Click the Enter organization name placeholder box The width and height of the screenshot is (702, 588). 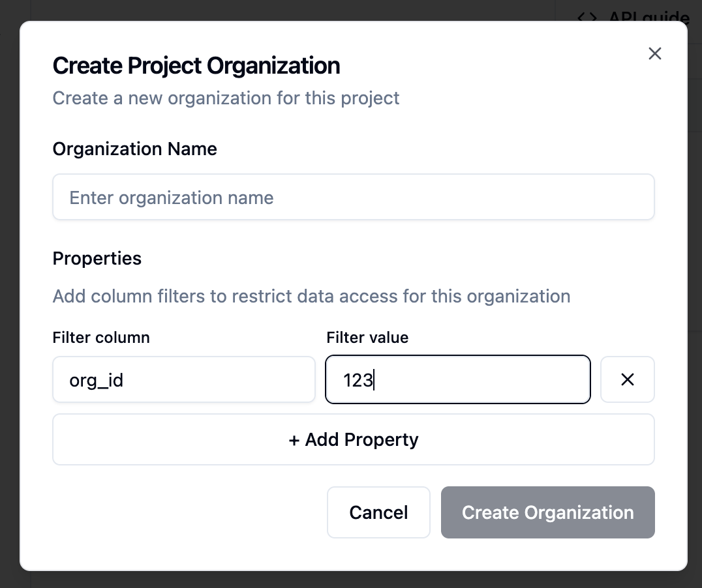tap(353, 196)
